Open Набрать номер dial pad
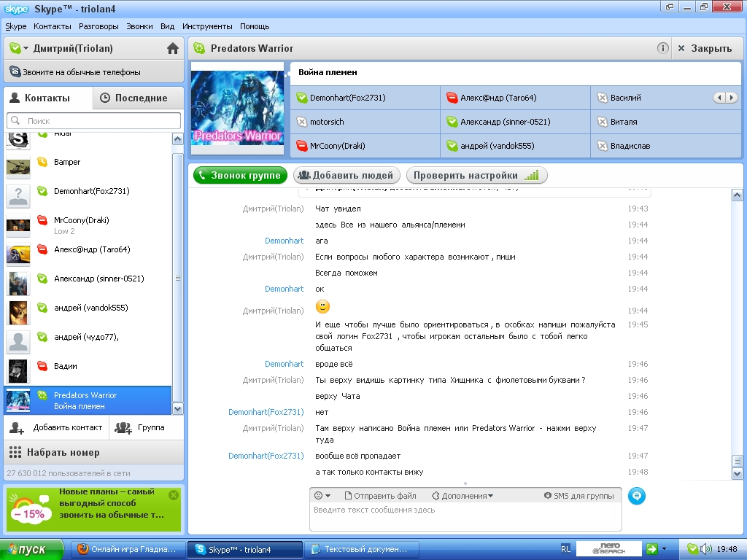The height and width of the screenshot is (560, 747). (x=94, y=452)
